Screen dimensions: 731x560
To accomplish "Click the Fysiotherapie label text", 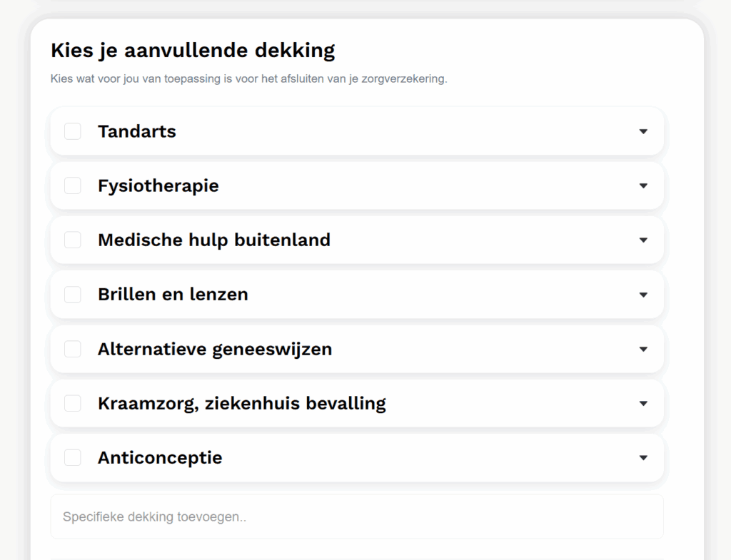I will tap(158, 185).
